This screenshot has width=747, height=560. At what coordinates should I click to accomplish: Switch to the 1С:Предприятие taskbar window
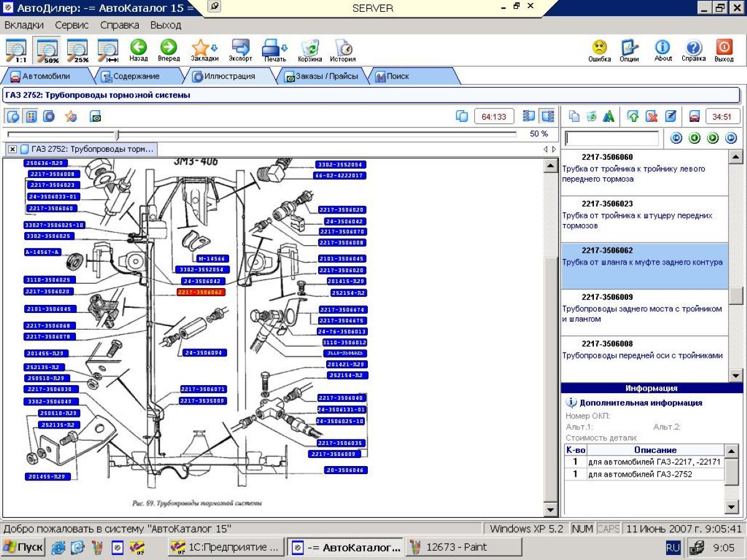[x=227, y=548]
